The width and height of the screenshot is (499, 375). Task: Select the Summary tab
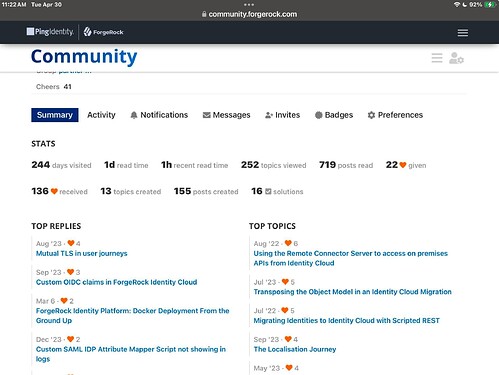pos(55,115)
